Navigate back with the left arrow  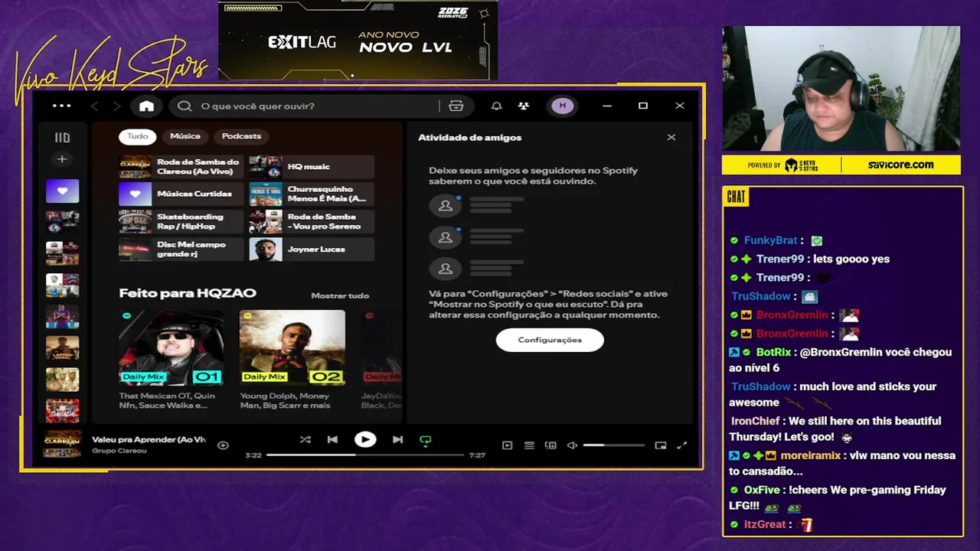tap(95, 106)
